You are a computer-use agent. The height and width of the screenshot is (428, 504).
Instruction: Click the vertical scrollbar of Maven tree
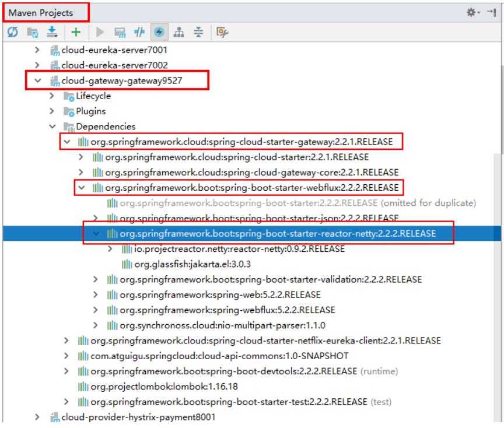tap(498, 288)
